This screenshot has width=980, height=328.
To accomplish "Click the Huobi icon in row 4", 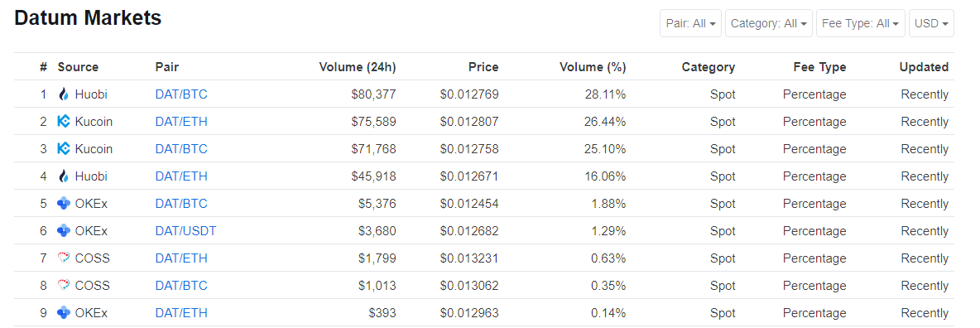I will (x=63, y=176).
